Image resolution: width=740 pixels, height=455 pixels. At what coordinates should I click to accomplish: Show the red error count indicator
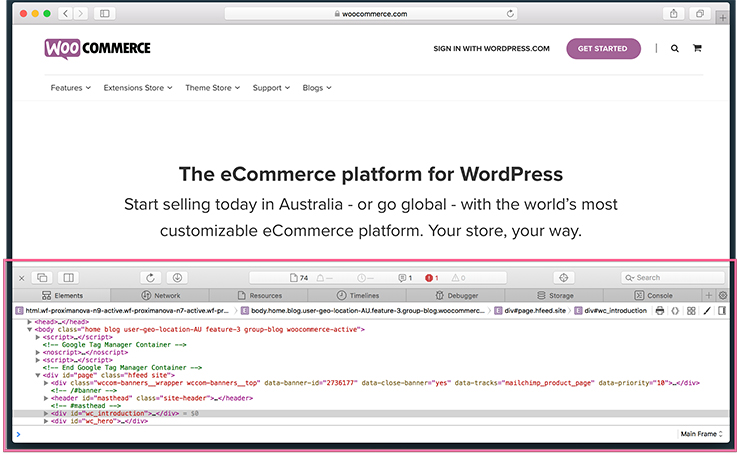[432, 278]
